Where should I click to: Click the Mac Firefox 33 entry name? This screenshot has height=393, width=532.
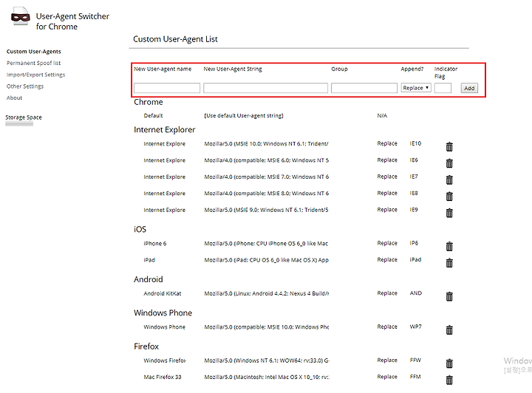click(162, 377)
